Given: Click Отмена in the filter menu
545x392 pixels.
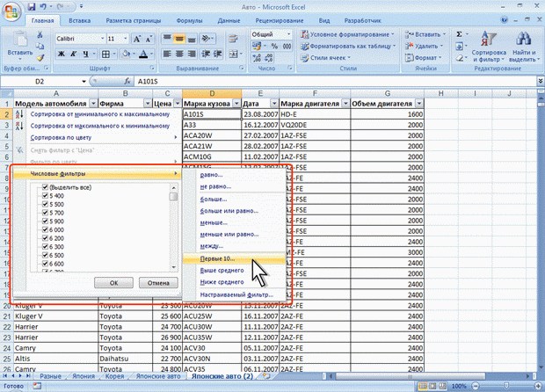Looking at the screenshot, I should pos(158,283).
